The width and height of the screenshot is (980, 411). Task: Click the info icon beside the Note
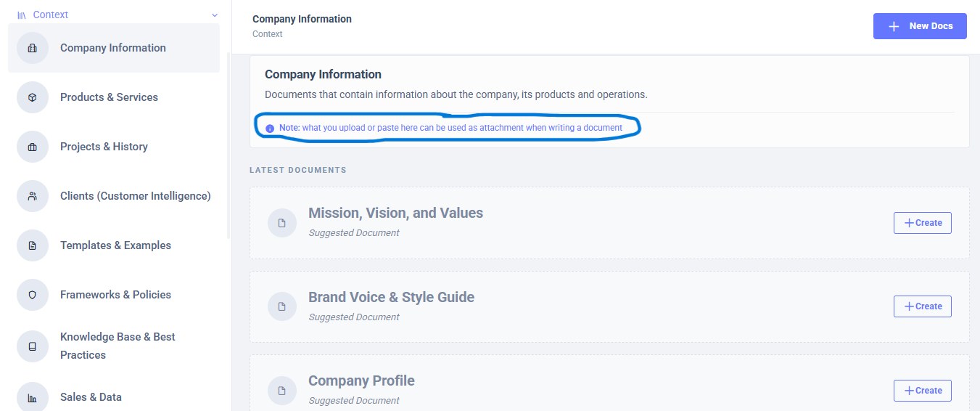click(270, 129)
